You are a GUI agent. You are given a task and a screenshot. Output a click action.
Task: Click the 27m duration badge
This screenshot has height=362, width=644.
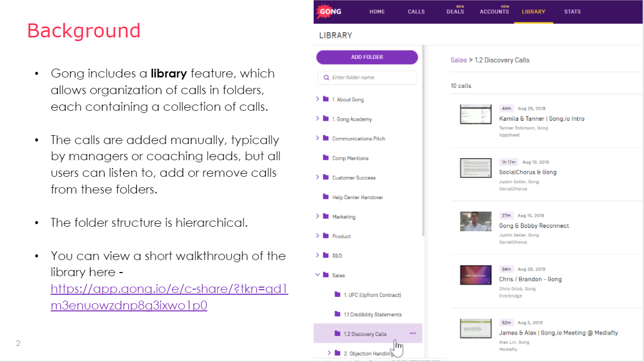coord(506,215)
